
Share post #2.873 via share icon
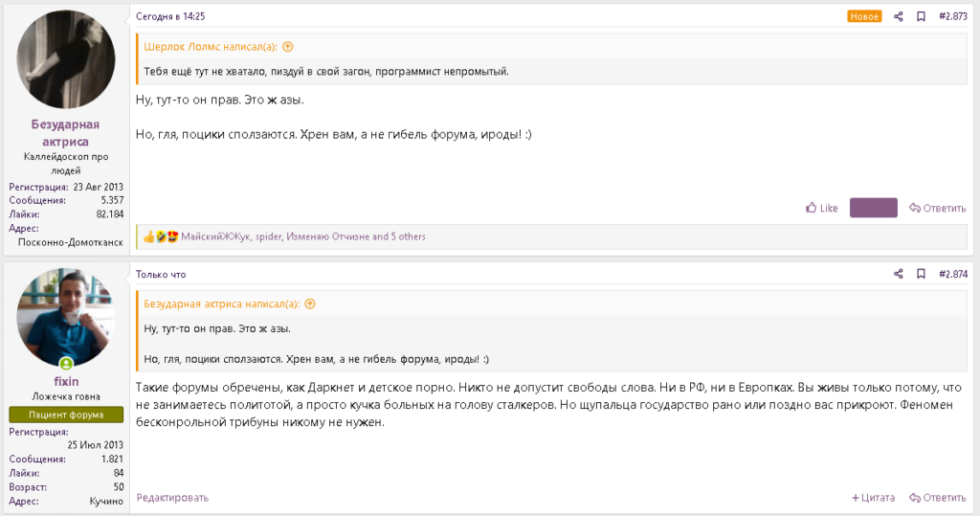coord(898,17)
